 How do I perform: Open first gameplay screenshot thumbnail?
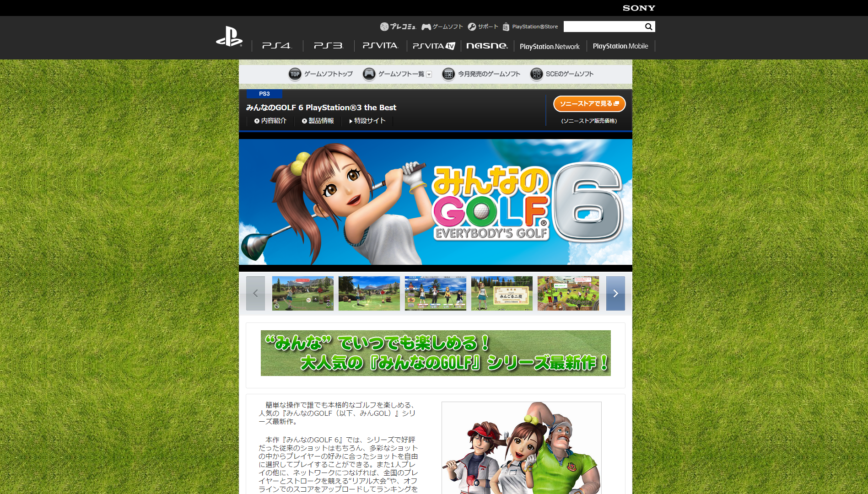pos(303,293)
